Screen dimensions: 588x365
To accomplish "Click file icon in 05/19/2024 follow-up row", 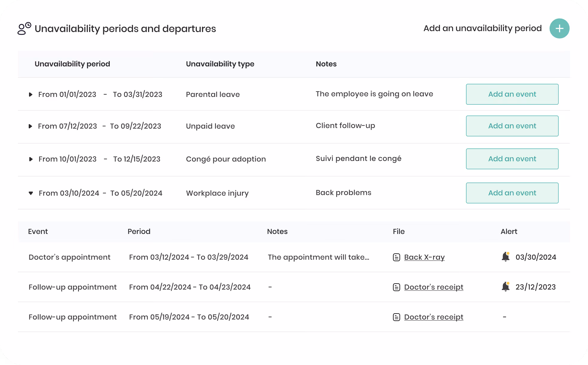I will point(396,317).
